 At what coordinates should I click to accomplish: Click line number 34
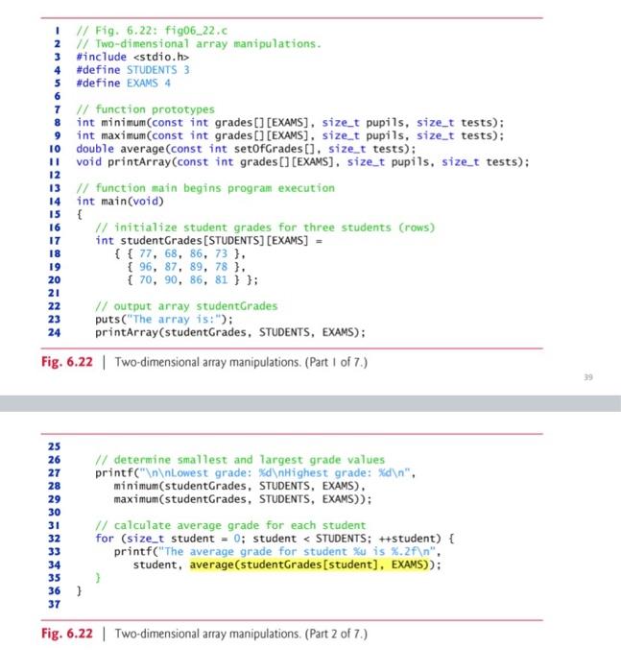pyautogui.click(x=55, y=564)
